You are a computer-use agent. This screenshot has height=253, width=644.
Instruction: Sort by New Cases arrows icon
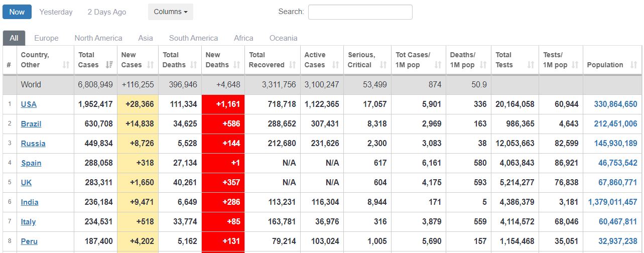(x=152, y=65)
